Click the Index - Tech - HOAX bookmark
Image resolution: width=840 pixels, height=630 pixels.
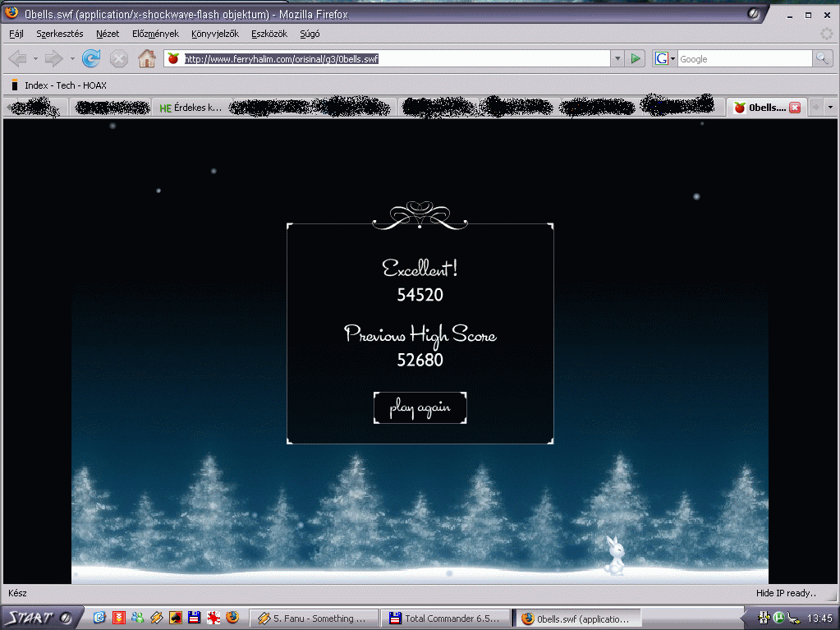tap(59, 85)
